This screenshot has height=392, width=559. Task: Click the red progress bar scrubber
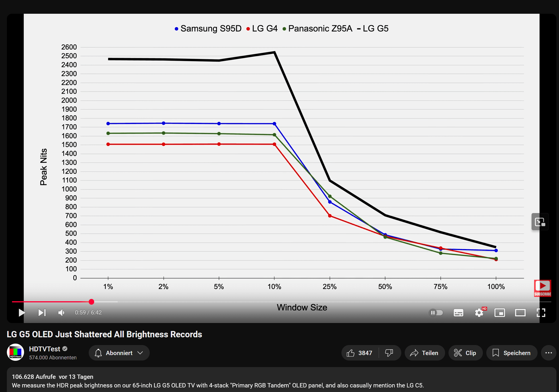[91, 302]
